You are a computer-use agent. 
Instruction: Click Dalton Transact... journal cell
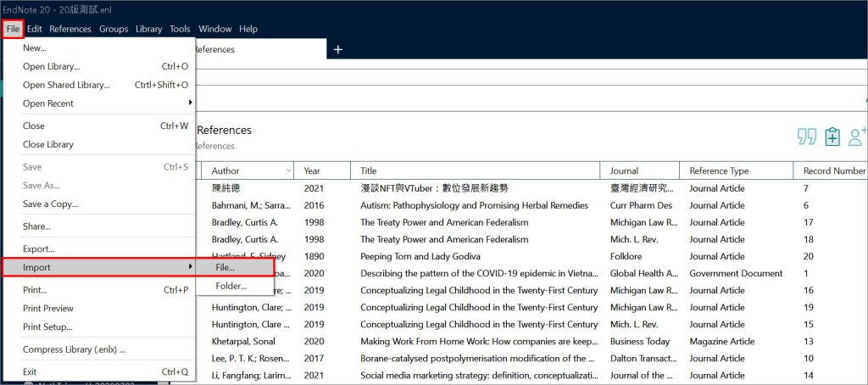coord(643,359)
